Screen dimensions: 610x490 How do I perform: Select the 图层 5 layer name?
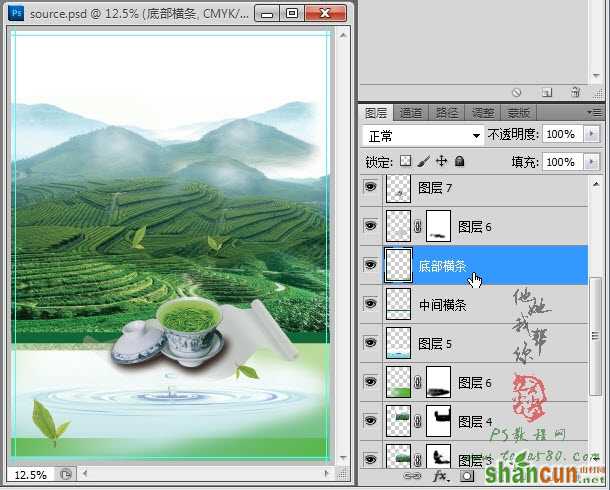click(435, 344)
